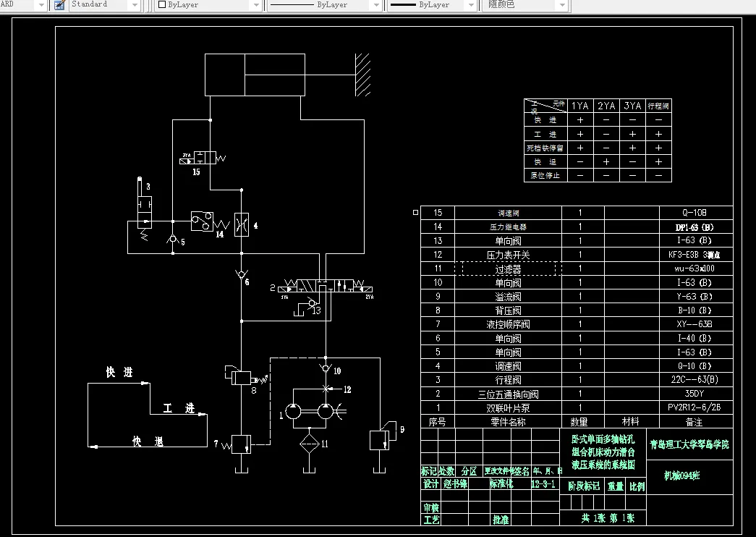Click the 快 退 label in cycle diagram
The width and height of the screenshot is (756, 537).
[148, 441]
